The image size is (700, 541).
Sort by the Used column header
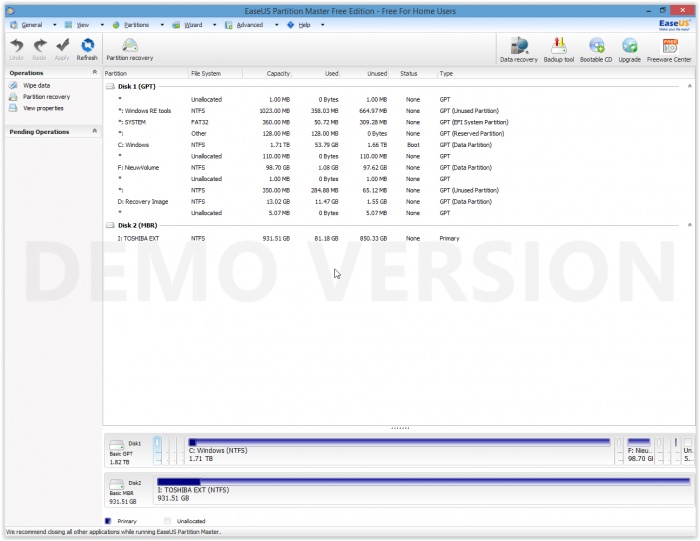pos(316,73)
